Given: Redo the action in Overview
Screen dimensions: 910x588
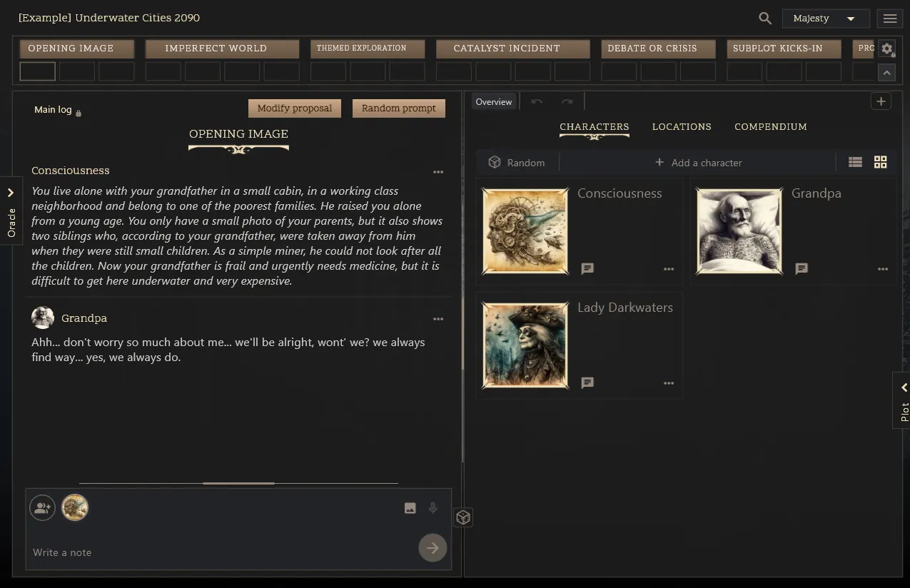Looking at the screenshot, I should click(x=567, y=102).
